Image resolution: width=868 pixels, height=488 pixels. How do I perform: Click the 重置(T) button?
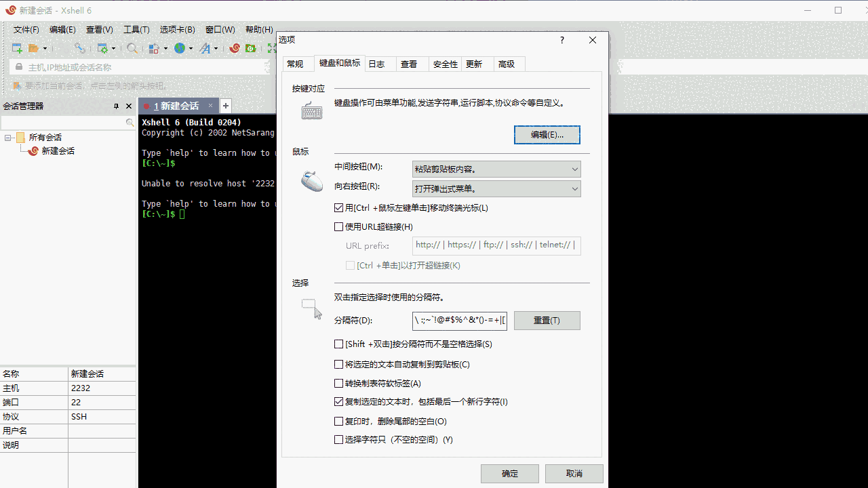tap(547, 320)
